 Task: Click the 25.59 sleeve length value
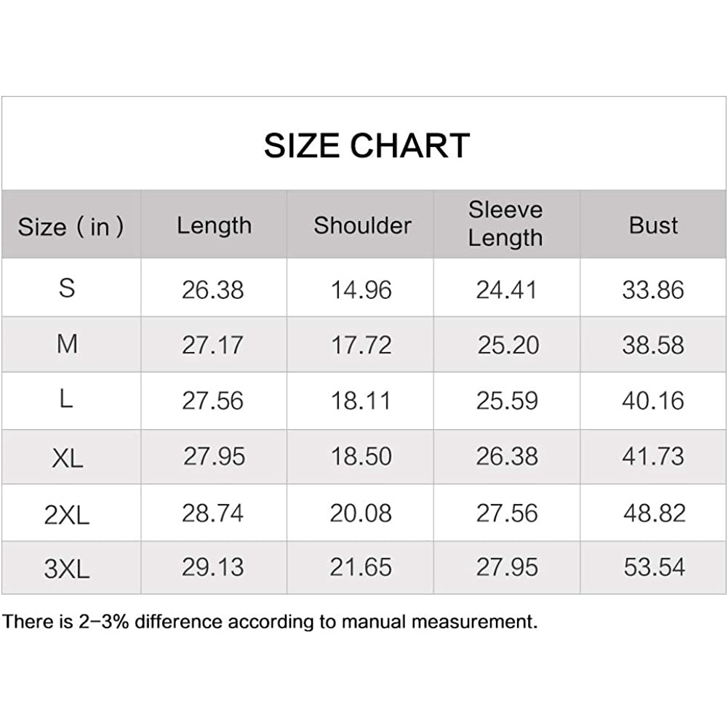(507, 401)
